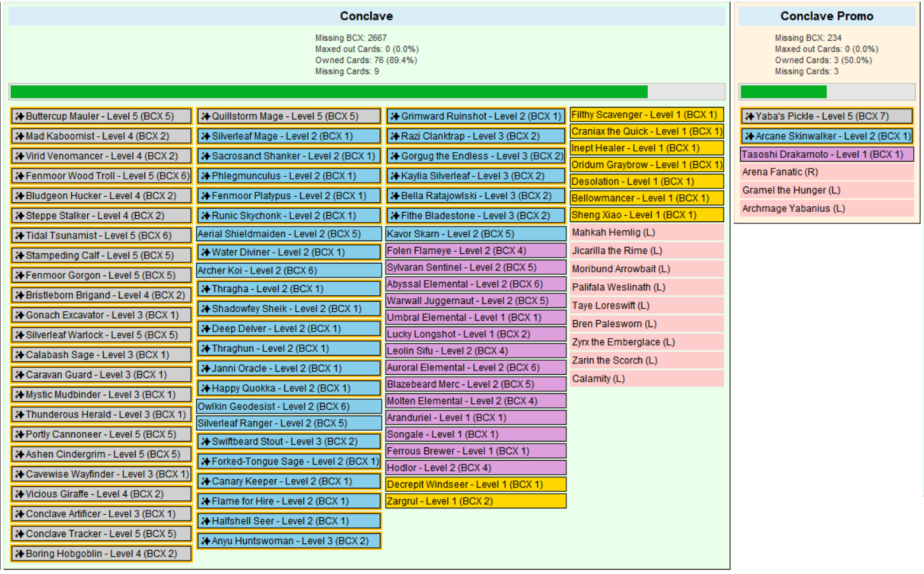This screenshot has height=574, width=924.
Task: Open the Tasoshi Drakamoto card entry
Action: [827, 155]
